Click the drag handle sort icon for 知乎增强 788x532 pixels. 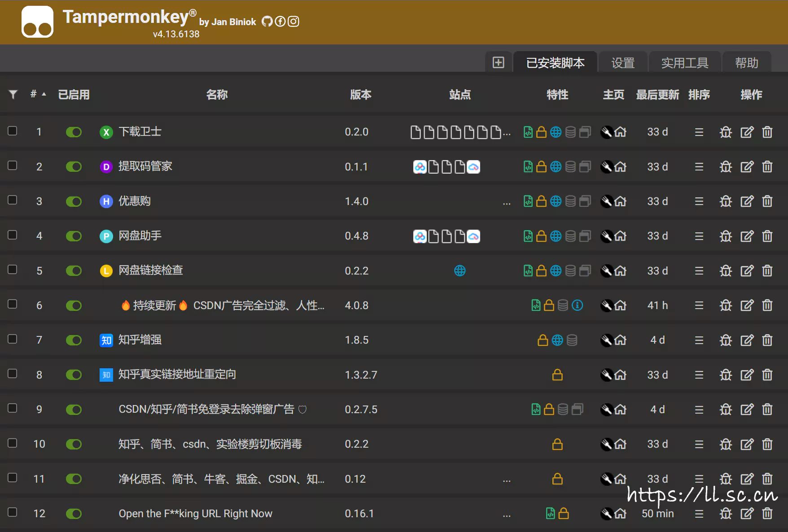pos(699,340)
